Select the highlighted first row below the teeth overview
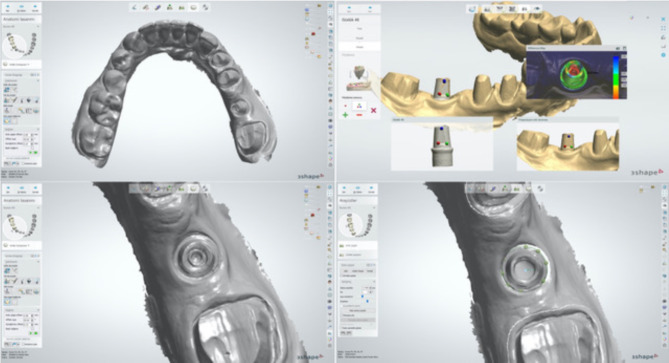 tap(358, 246)
